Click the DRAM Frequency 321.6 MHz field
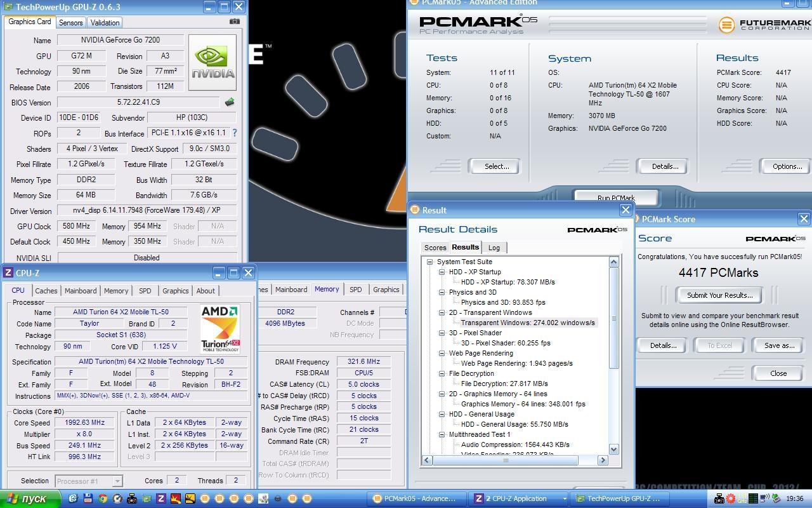The image size is (812, 508). point(363,361)
